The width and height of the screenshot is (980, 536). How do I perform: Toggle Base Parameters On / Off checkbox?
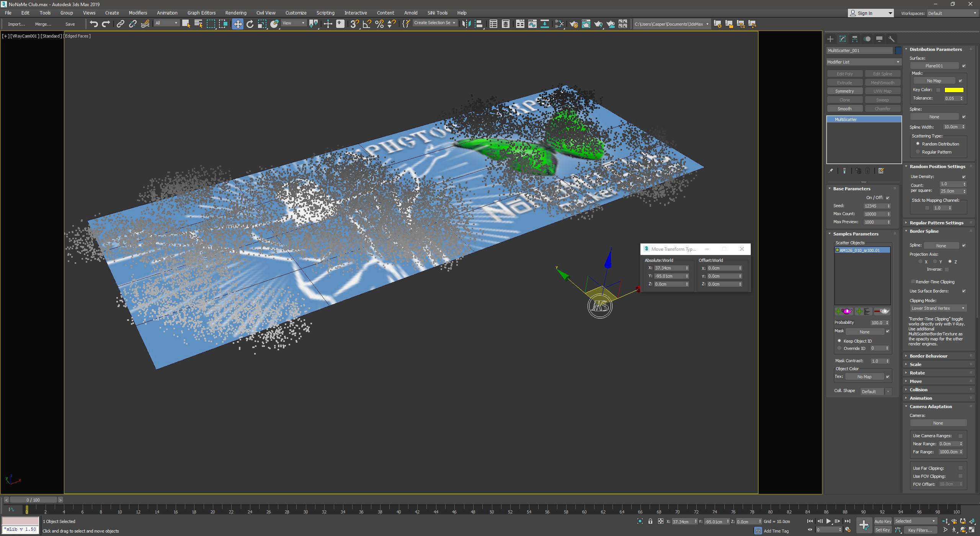coord(887,198)
